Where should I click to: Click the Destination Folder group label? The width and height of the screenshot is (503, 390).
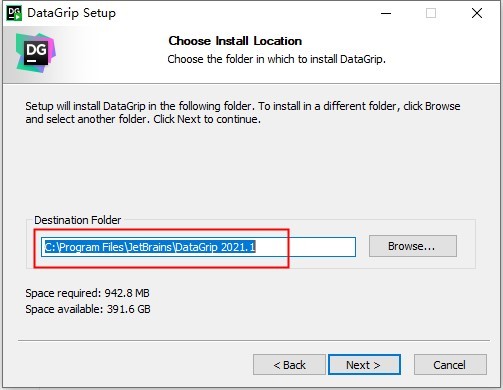(78, 220)
